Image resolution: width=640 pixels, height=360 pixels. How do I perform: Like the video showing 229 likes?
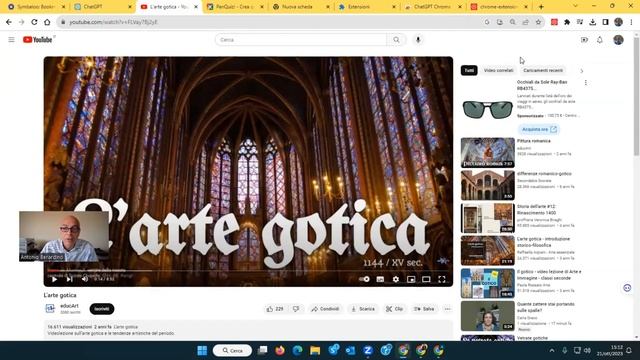click(275, 309)
